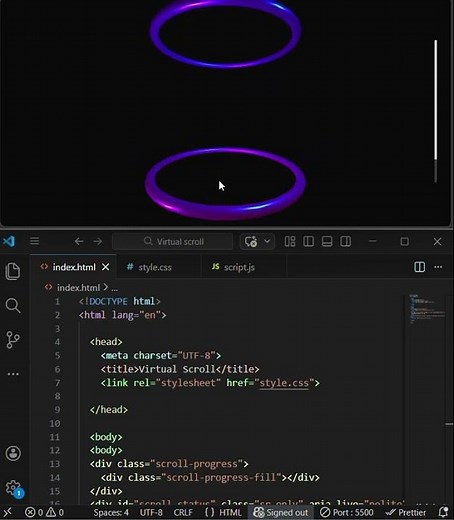Show warnings count in the status bar

(55, 512)
